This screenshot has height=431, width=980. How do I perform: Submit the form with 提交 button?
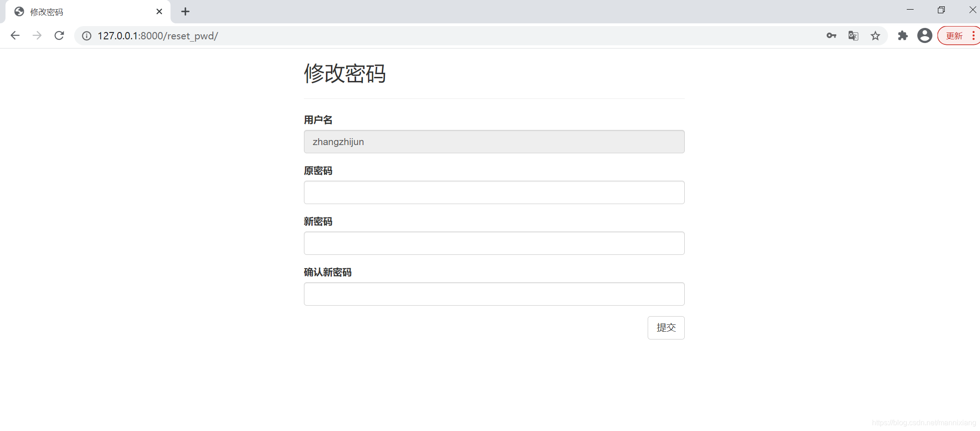pyautogui.click(x=666, y=328)
